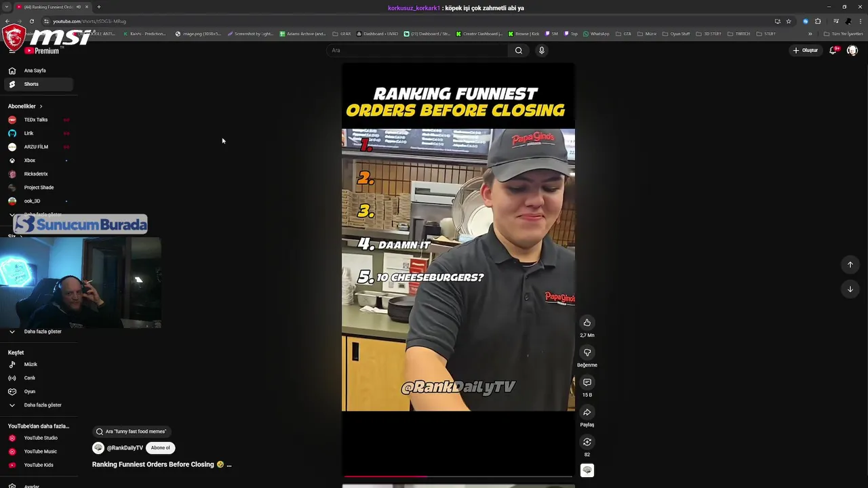Open the Browse | Kick bookmark
The width and height of the screenshot is (868, 488).
pos(524,34)
